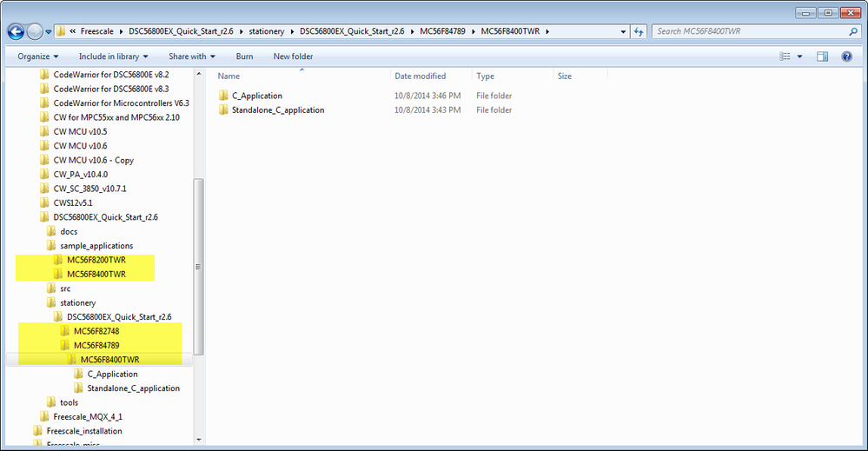This screenshot has width=868, height=451.
Task: Refresh the current folder view
Action: (639, 31)
